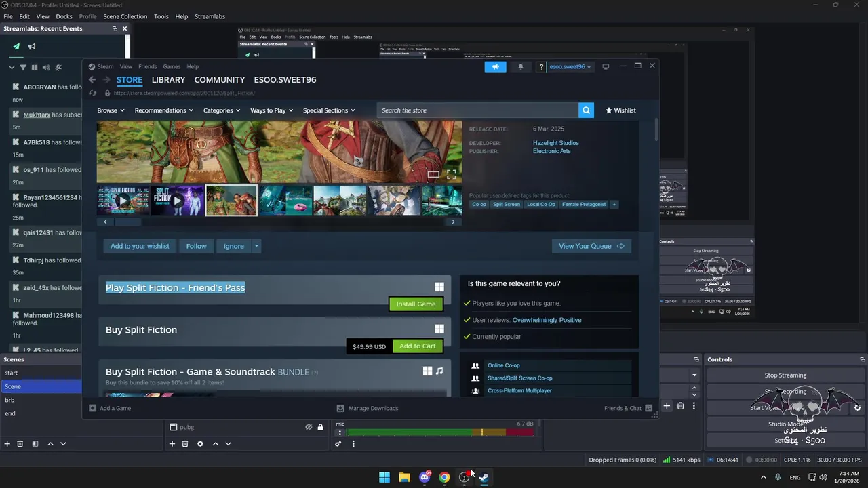Click the Windows Start button
The width and height of the screenshot is (868, 488).
click(384, 477)
